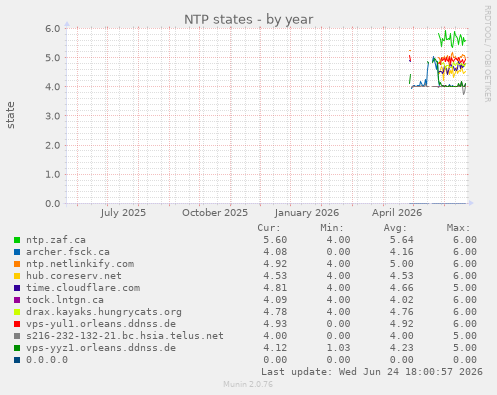Click tock.lntgn.ca current value 4.09
The height and width of the screenshot is (395, 497).
tap(275, 300)
